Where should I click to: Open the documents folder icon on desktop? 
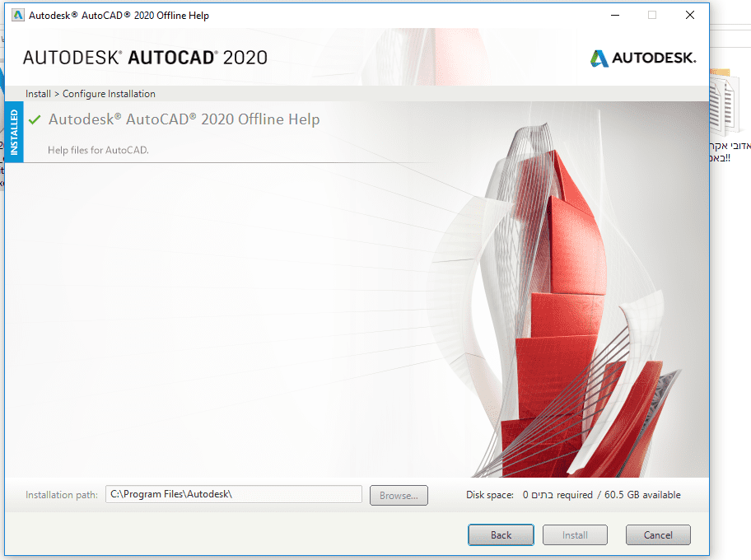(x=725, y=103)
